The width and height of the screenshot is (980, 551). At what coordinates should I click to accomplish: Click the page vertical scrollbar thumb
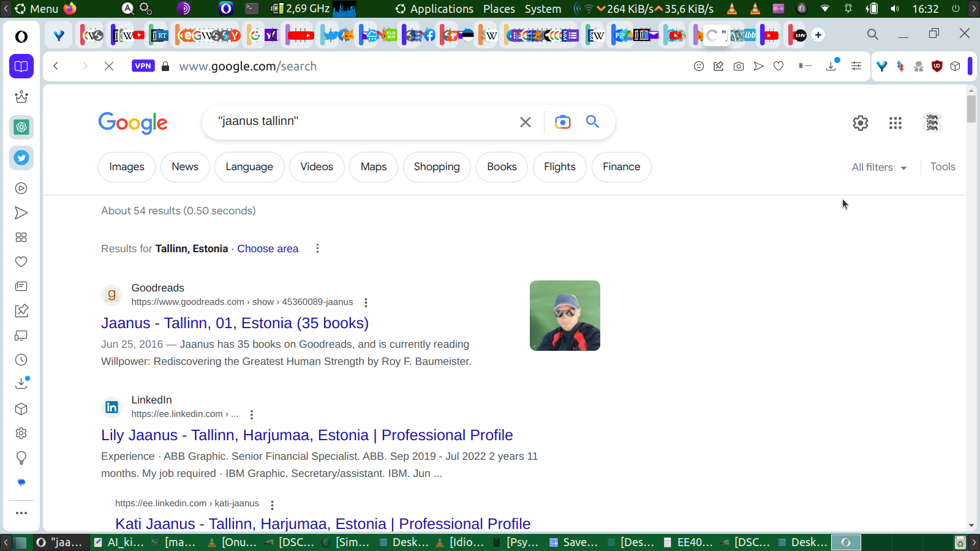tap(971, 109)
